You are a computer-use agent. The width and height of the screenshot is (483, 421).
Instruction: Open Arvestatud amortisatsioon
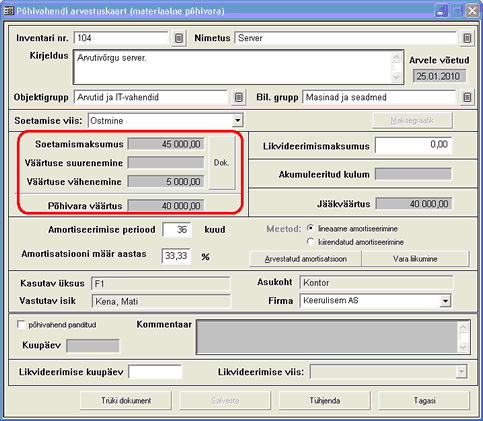305,259
